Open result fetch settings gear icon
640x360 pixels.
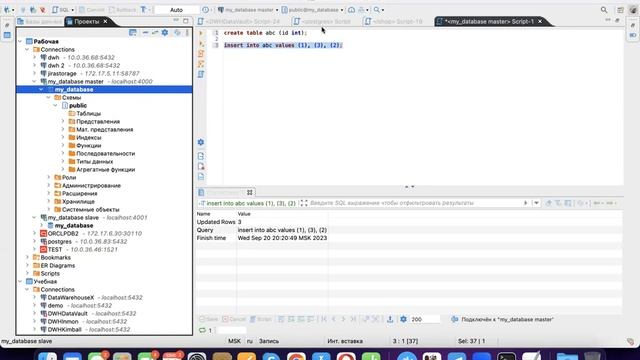click(x=403, y=319)
